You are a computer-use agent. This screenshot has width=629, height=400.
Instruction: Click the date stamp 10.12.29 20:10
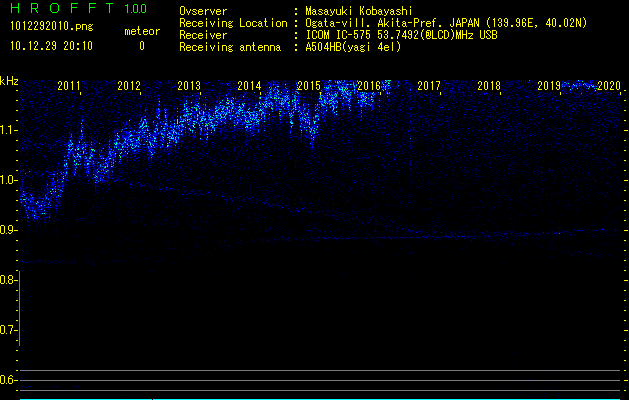tap(51, 46)
